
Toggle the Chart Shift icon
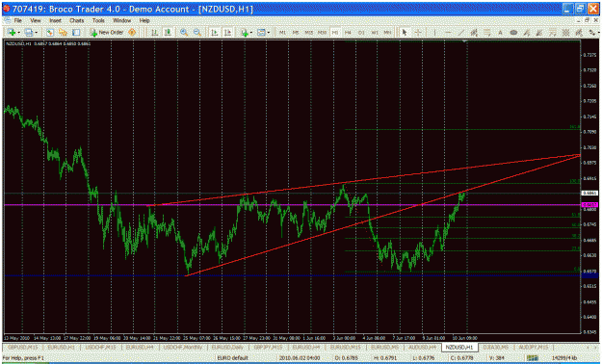(x=227, y=33)
